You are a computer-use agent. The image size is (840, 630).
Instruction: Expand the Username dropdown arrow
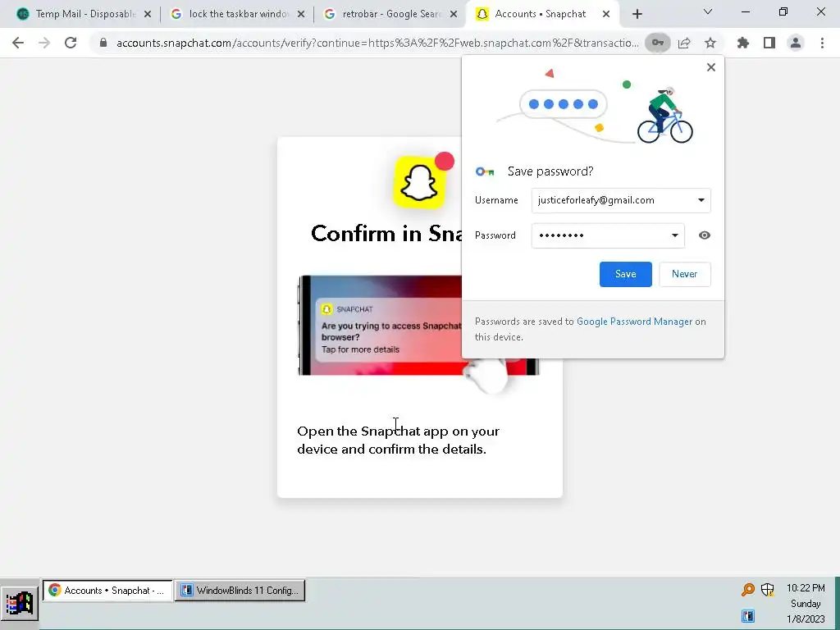pos(701,200)
